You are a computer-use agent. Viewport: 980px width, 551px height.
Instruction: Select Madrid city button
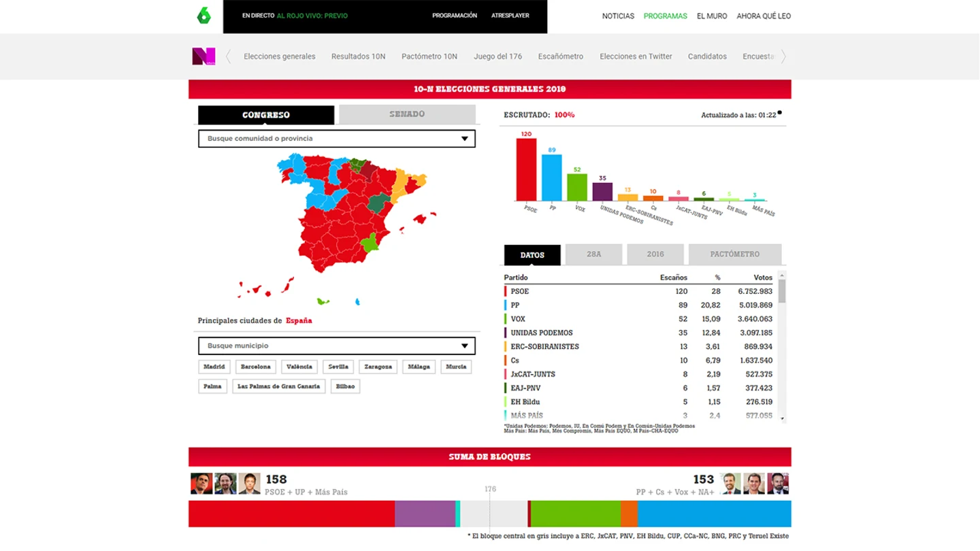click(214, 367)
